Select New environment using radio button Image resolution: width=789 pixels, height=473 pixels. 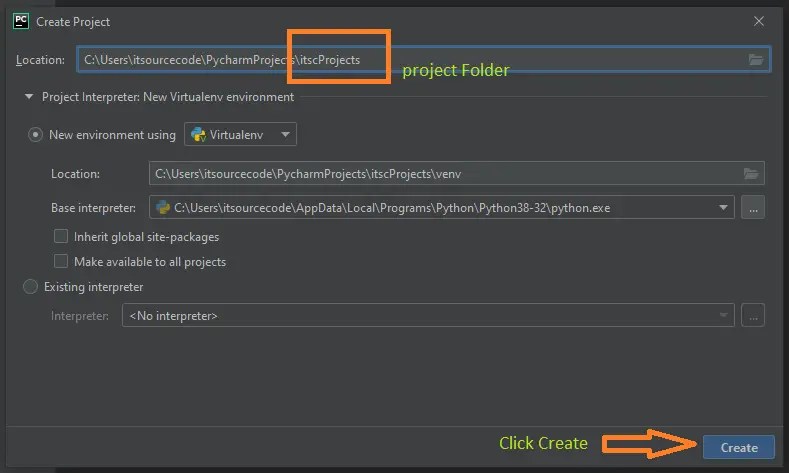(35, 135)
